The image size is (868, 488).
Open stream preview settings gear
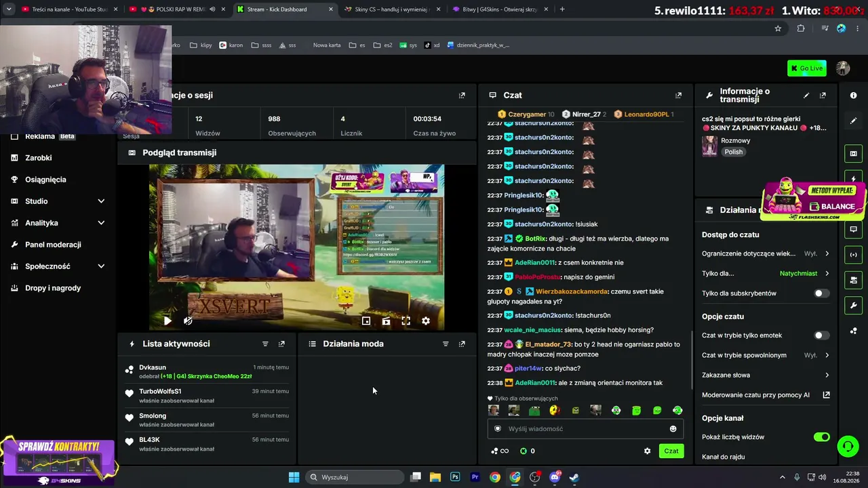tap(426, 321)
